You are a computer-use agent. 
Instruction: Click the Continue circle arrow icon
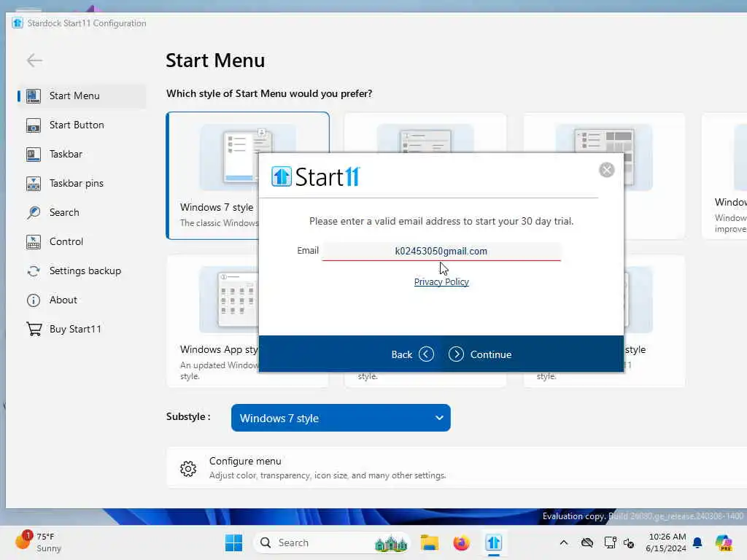(456, 354)
